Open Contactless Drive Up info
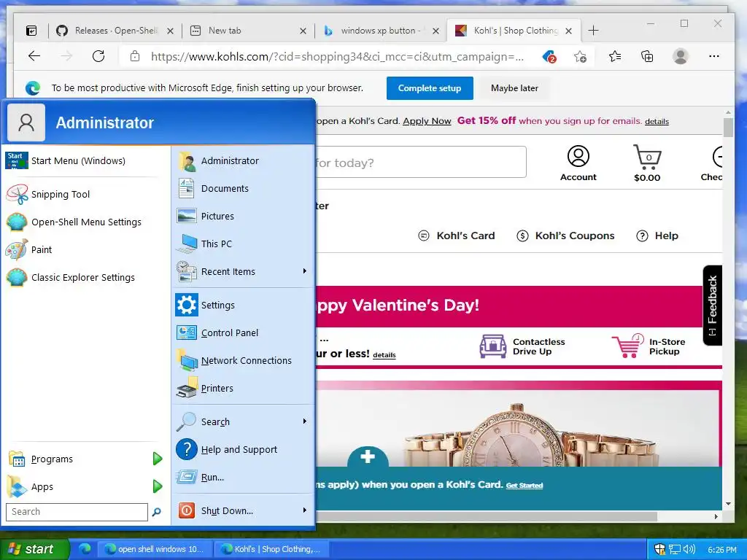Viewport: 747px width, 560px height. tap(522, 346)
